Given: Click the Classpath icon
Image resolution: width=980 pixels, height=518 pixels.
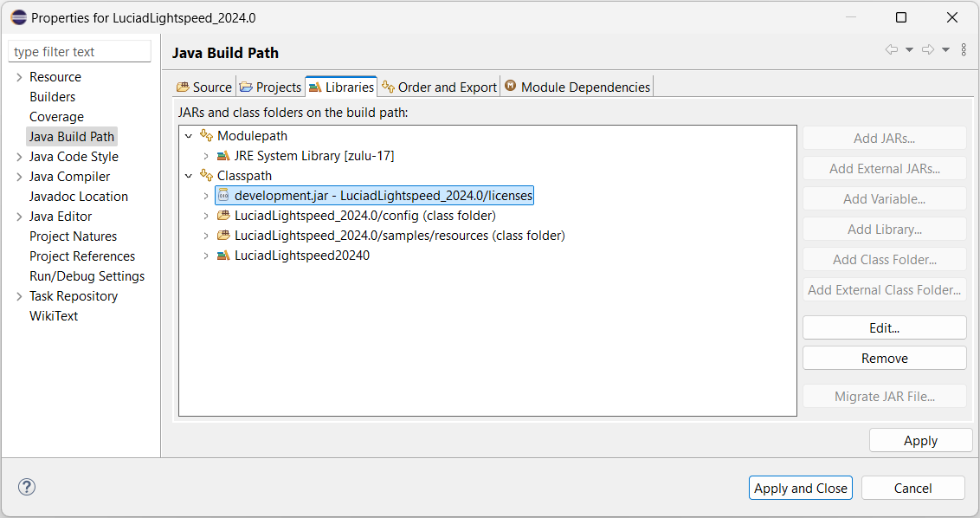Looking at the screenshot, I should point(206,175).
